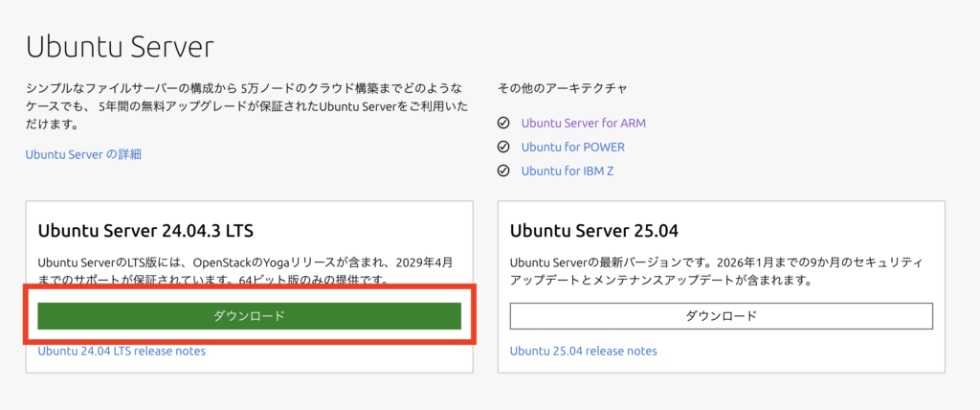
Task: Click the checkmark icon beside Ubuntu Server for ARM
Action: pos(504,124)
